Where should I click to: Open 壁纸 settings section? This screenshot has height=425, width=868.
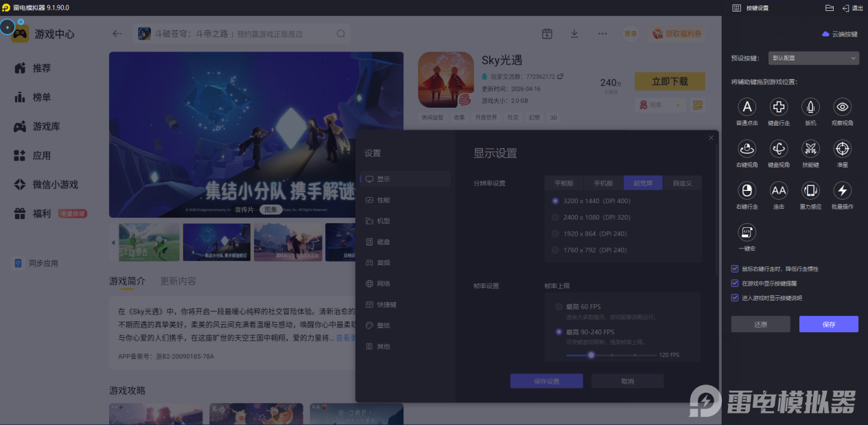406,325
